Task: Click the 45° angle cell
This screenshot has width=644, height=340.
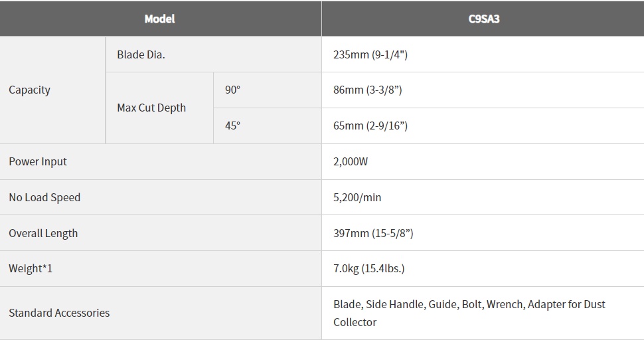Action: click(232, 126)
